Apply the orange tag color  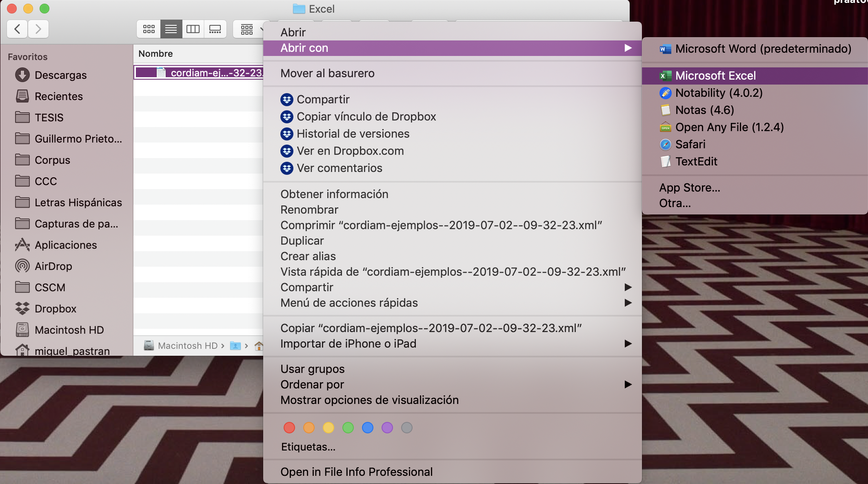point(309,428)
